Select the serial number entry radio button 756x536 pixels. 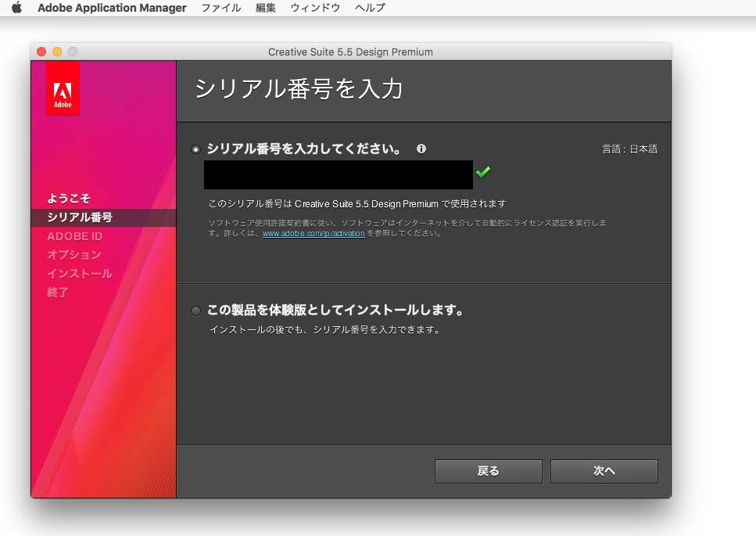pos(195,149)
